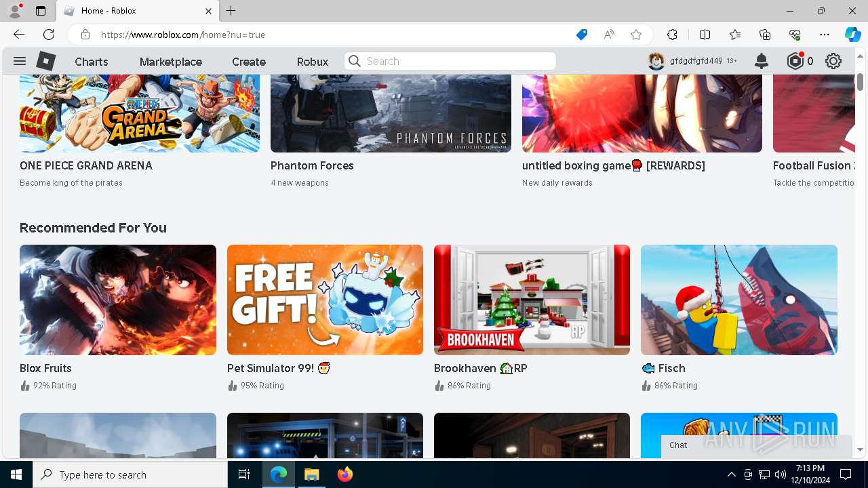Click the 92% Rating text
Viewport: 868px width, 488px height.
pos(55,386)
